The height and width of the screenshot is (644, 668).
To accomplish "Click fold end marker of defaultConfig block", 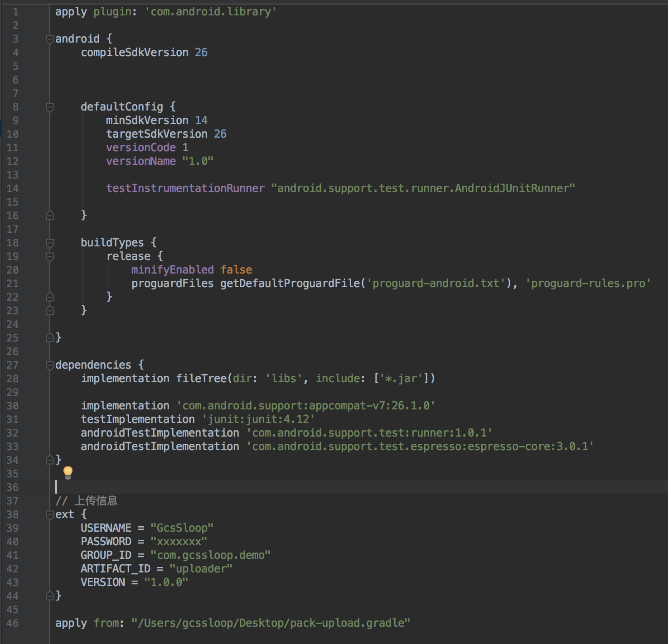I will coord(50,216).
